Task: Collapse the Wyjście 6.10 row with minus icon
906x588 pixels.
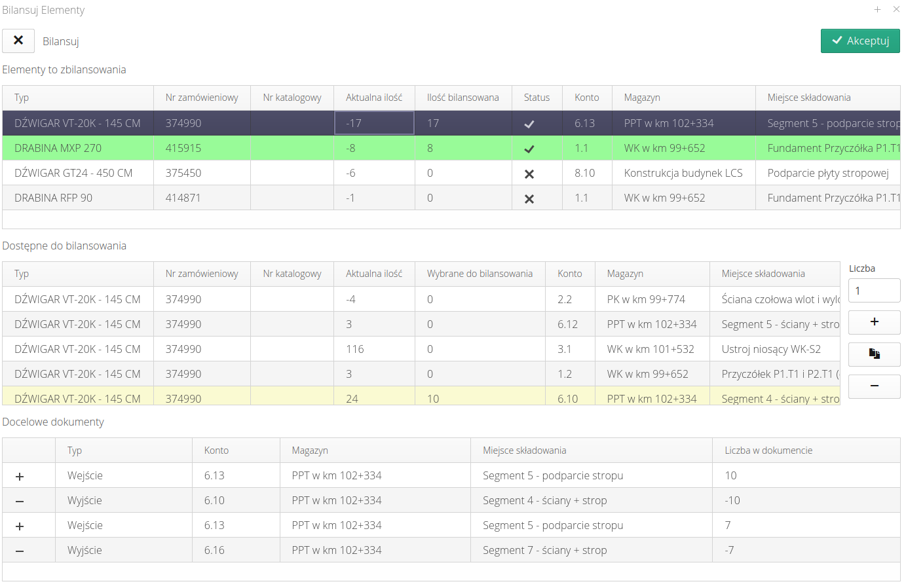Action: pos(20,501)
